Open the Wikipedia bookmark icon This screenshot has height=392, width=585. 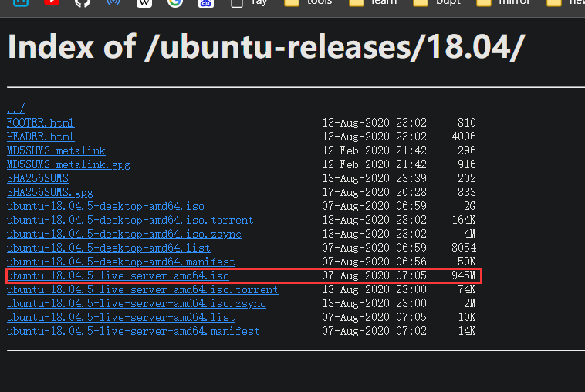coord(144,2)
